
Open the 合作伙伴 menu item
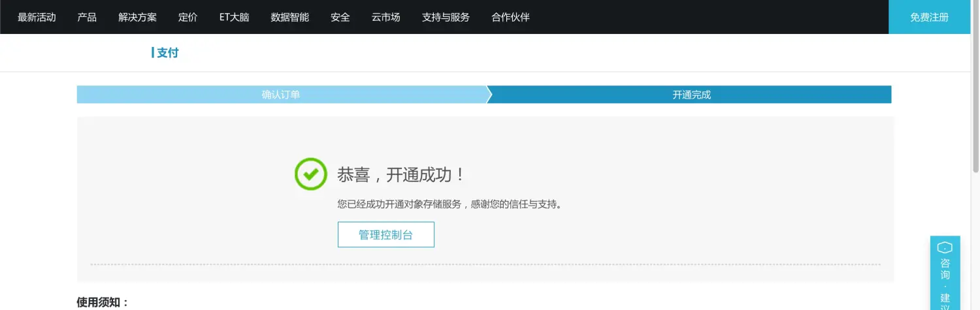tap(510, 18)
